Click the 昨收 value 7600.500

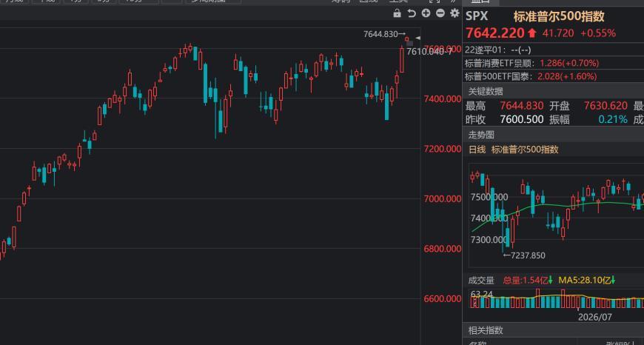522,119
